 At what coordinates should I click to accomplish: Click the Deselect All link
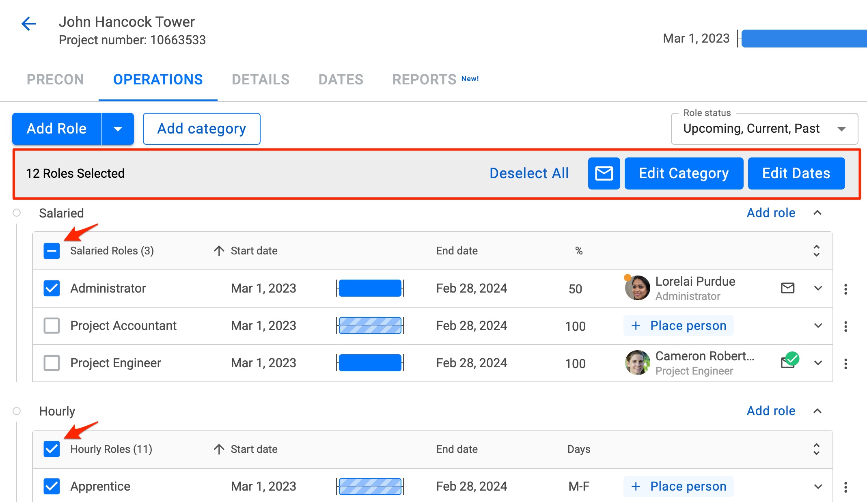pyautogui.click(x=529, y=173)
